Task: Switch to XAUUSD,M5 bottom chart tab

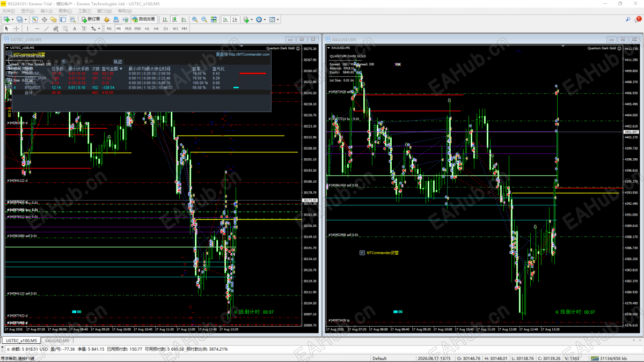Action: tap(56, 341)
